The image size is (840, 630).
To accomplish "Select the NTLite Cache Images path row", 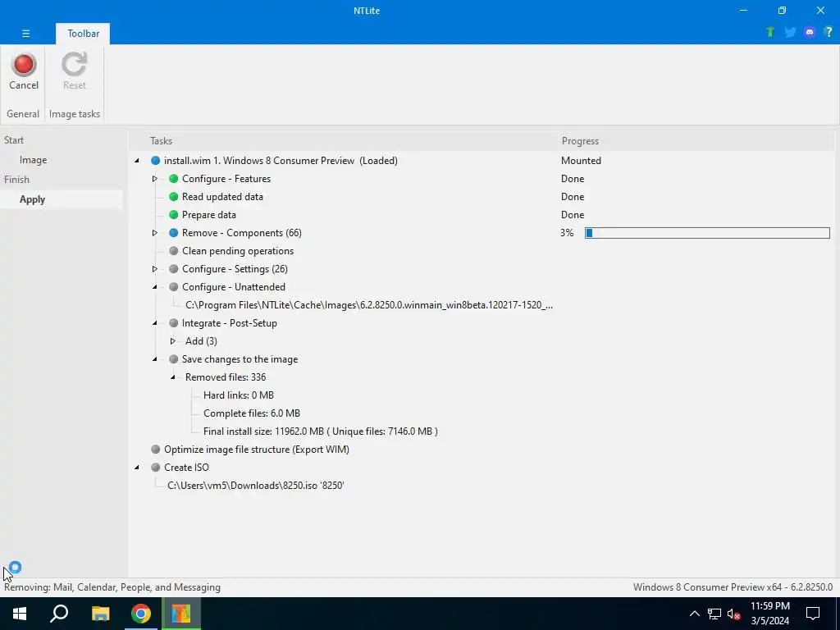I will point(369,305).
